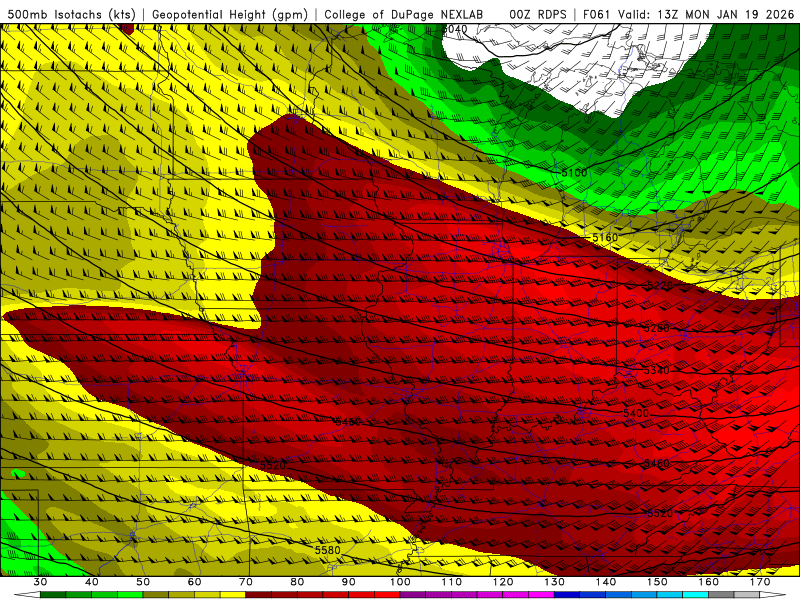Screen dimensions: 800x600
Task: Click the 5220 height contour label
Action: click(x=660, y=285)
